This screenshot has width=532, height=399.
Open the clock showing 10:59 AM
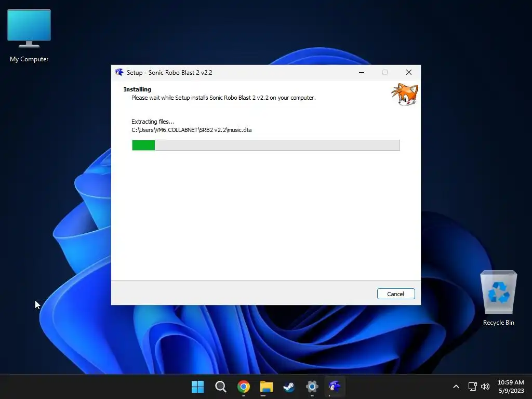(x=511, y=382)
